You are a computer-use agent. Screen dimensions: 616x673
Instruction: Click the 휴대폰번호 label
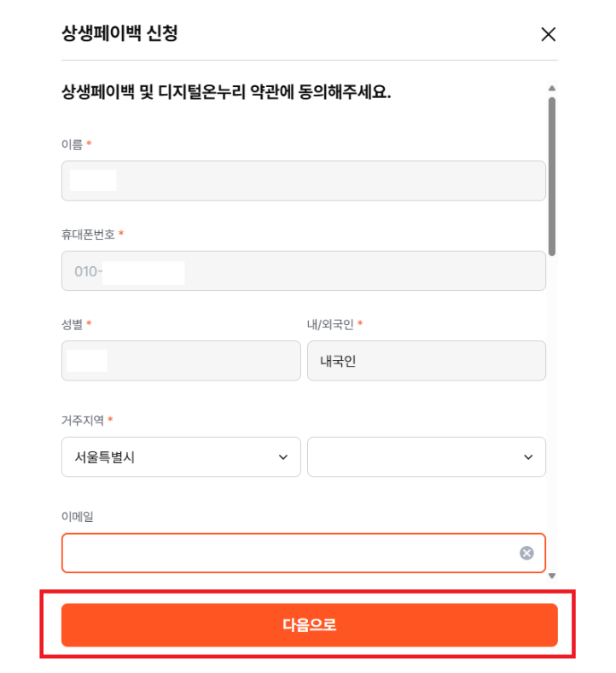(88, 234)
